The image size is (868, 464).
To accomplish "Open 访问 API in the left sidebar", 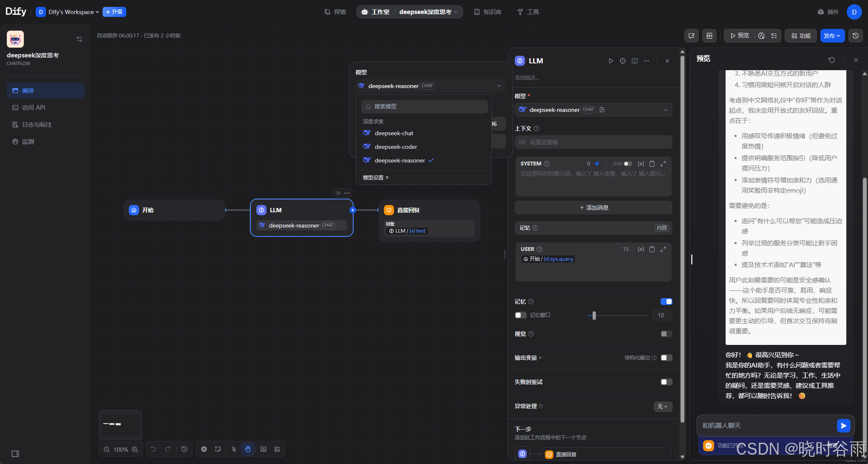I will click(34, 108).
